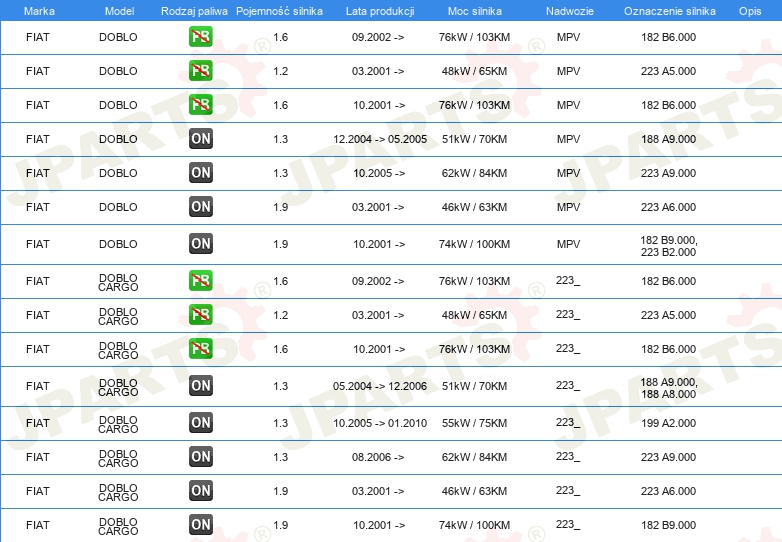Click the Moc silnika column header
The image size is (782, 542).
click(x=475, y=11)
